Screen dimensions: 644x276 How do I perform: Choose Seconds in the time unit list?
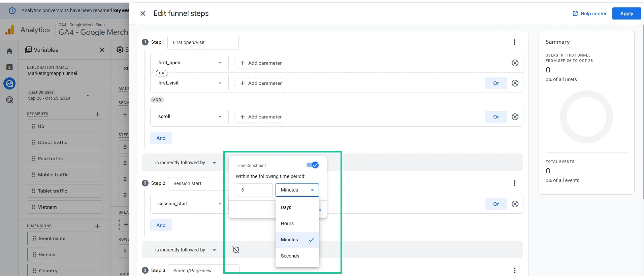(x=297, y=256)
